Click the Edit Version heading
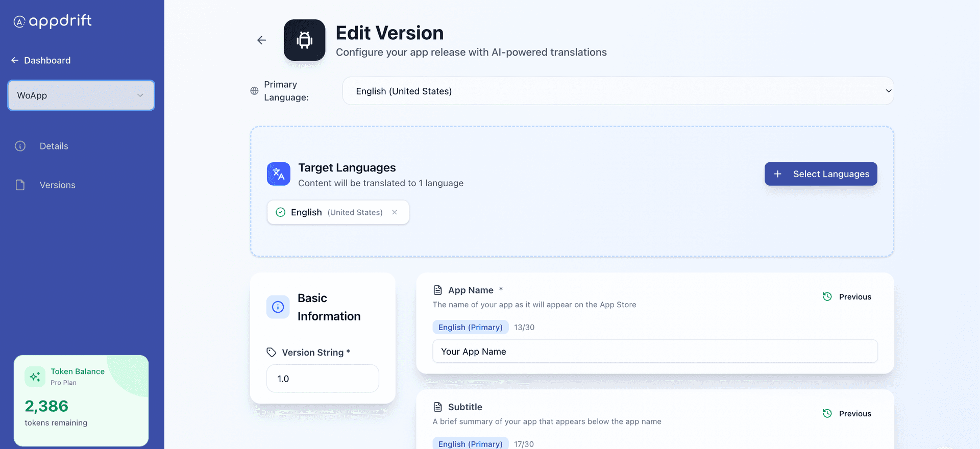This screenshot has width=980, height=449. 389,33
